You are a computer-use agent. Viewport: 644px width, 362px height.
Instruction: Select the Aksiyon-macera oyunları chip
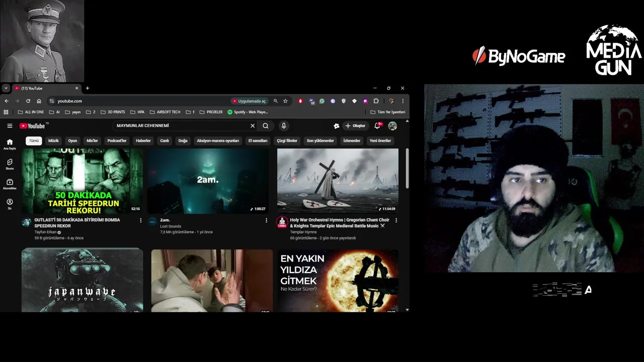pyautogui.click(x=218, y=141)
